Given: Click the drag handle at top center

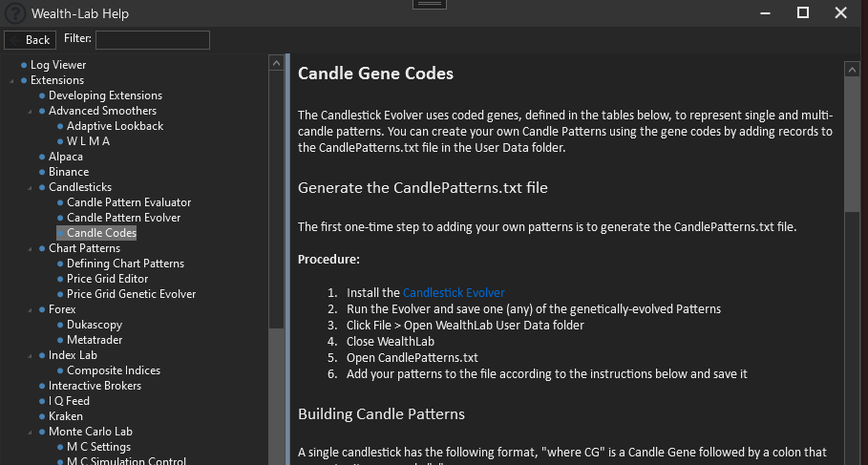Looking at the screenshot, I should pos(430,5).
